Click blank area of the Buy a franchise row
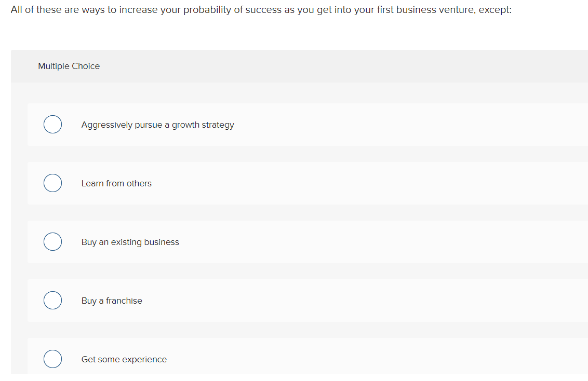 [364, 301]
